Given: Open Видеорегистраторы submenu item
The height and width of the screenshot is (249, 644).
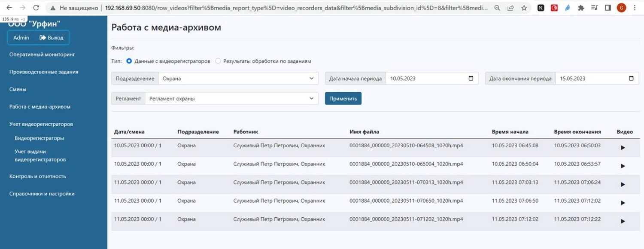Looking at the screenshot, I should point(39,138).
